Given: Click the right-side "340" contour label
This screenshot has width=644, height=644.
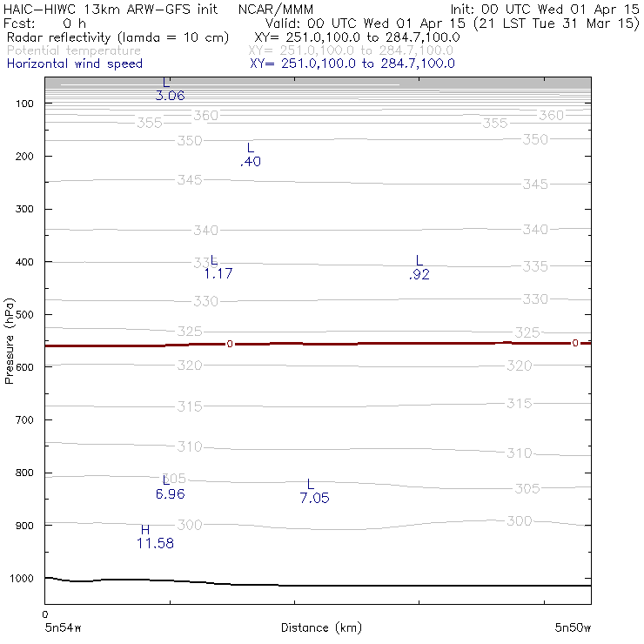Looking at the screenshot, I should click(x=535, y=229).
